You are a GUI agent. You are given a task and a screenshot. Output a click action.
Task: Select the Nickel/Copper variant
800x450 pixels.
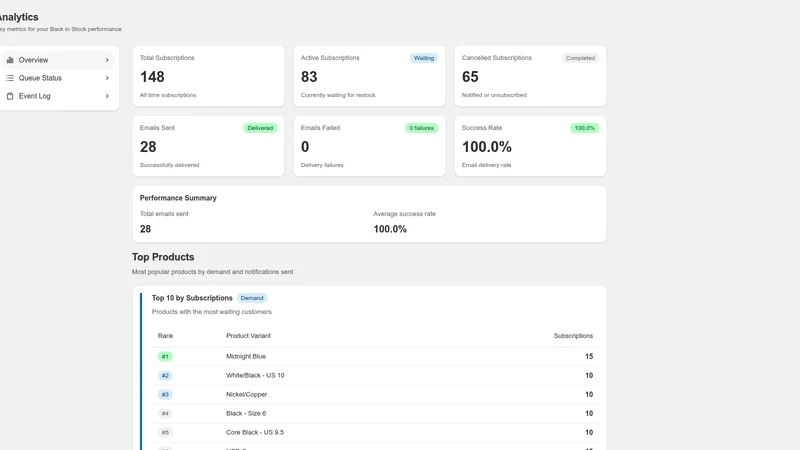[x=246, y=394]
